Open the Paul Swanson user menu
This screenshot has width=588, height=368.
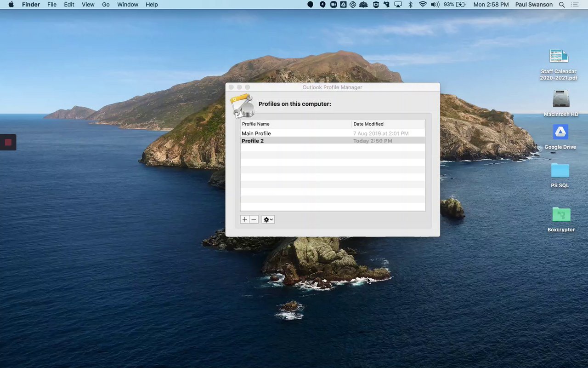point(533,5)
